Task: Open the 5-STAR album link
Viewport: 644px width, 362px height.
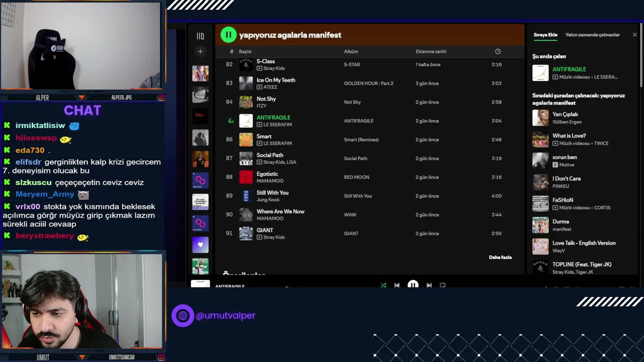Action: pyautogui.click(x=352, y=64)
